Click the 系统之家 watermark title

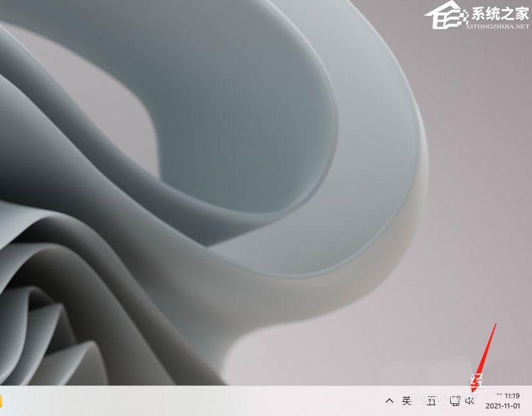(500, 15)
